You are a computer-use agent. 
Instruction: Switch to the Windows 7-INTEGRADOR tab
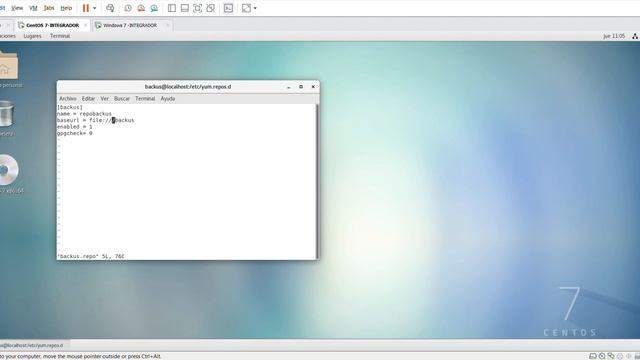pos(130,25)
